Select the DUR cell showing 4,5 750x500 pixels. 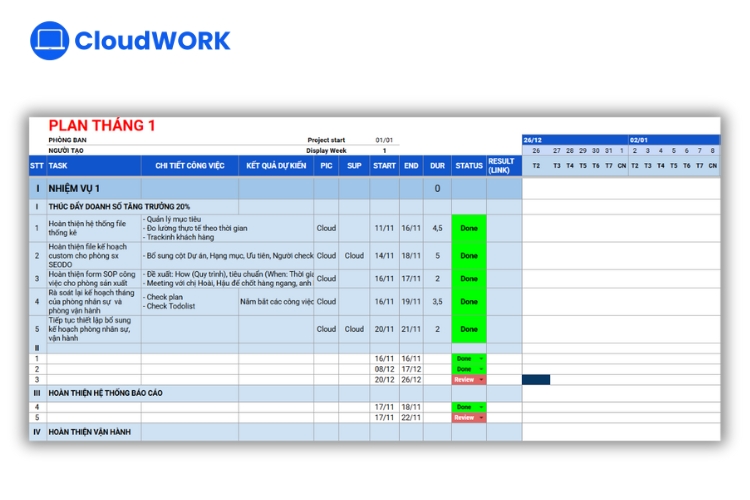coord(436,228)
